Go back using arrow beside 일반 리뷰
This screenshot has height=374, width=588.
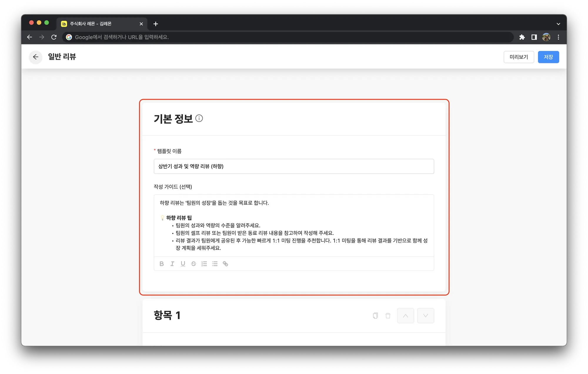coord(36,57)
